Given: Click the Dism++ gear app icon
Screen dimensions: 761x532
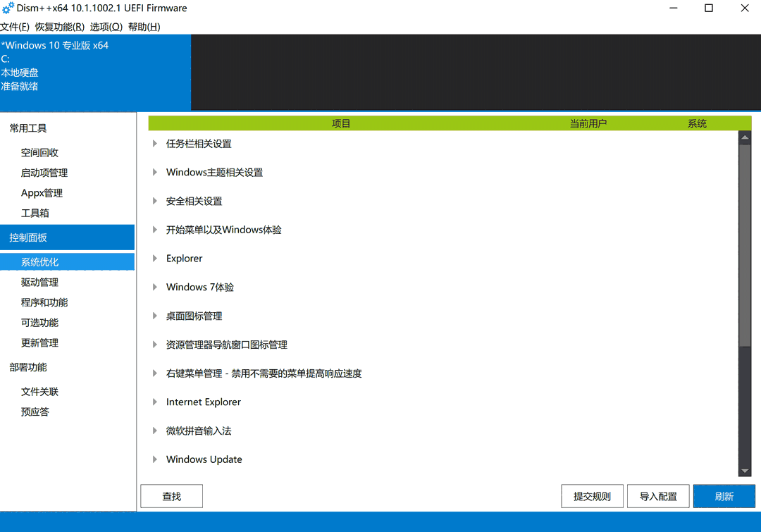Looking at the screenshot, I should click(8, 8).
